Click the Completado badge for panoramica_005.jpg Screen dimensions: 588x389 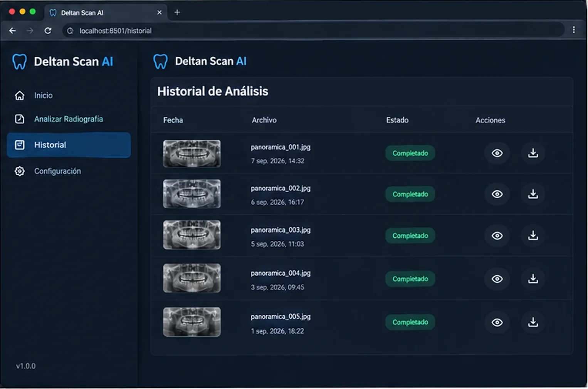pyautogui.click(x=410, y=322)
